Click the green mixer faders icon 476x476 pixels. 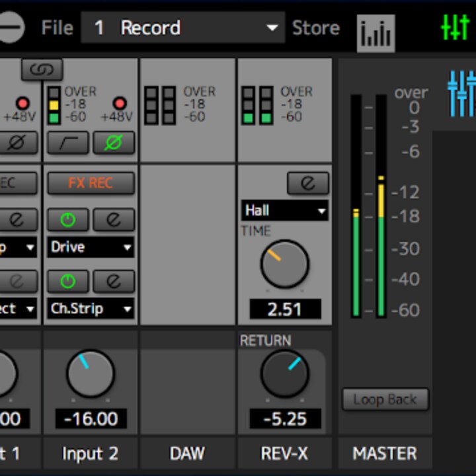[x=454, y=28]
